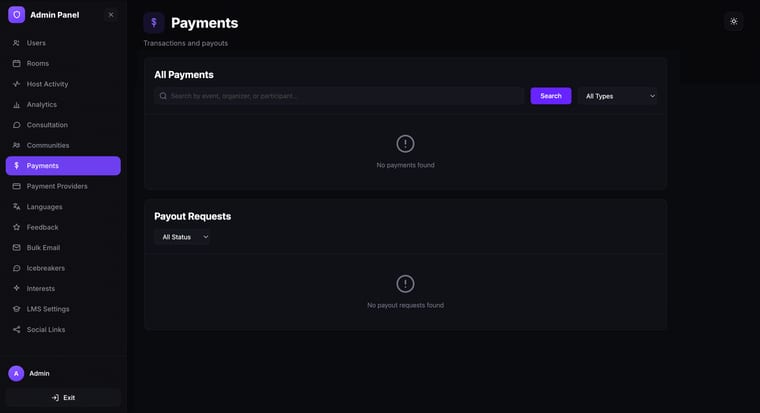
Task: Click the Admin avatar circle
Action: pyautogui.click(x=16, y=373)
